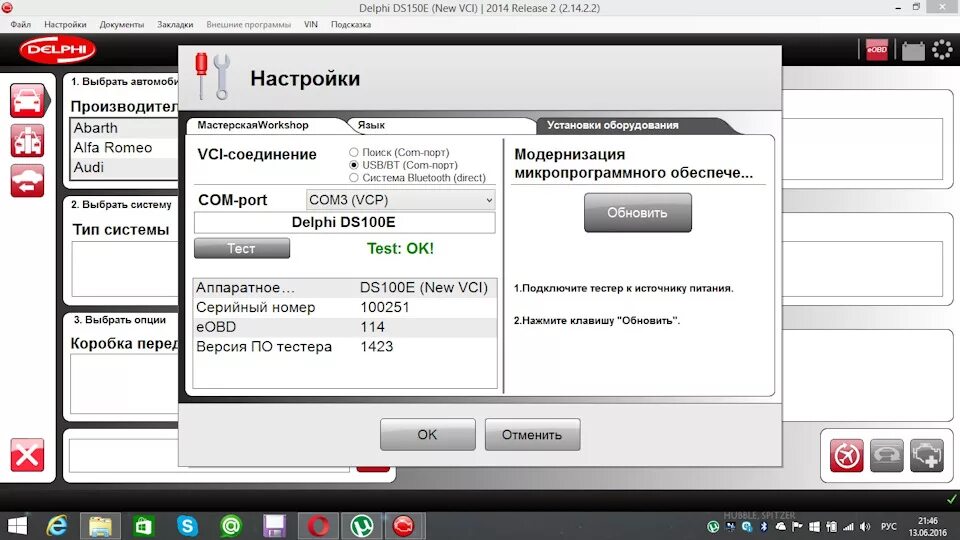Click the purple floppy disk taskbar icon
This screenshot has width=960, height=540.
point(274,526)
